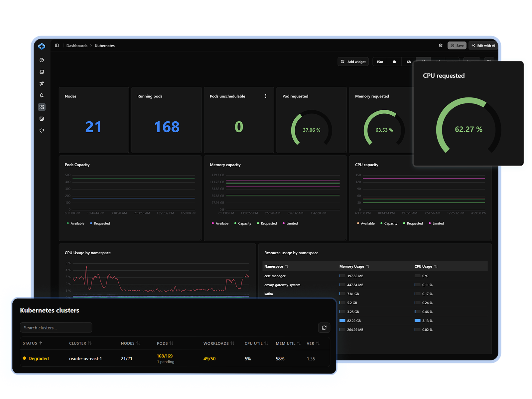Toggle the Requested legend in Pods Capacity chart
This screenshot has height=399, width=532.
pyautogui.click(x=100, y=223)
